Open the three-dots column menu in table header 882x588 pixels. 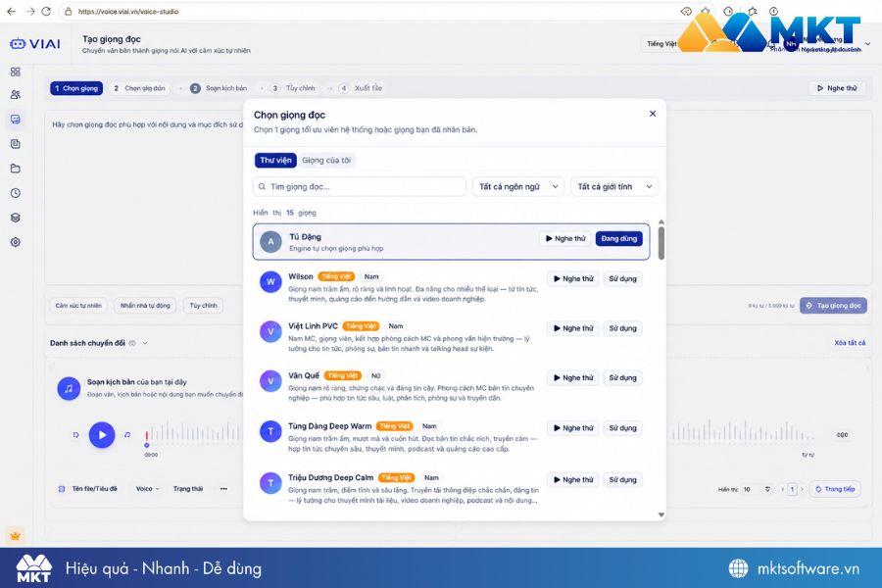[x=223, y=489]
